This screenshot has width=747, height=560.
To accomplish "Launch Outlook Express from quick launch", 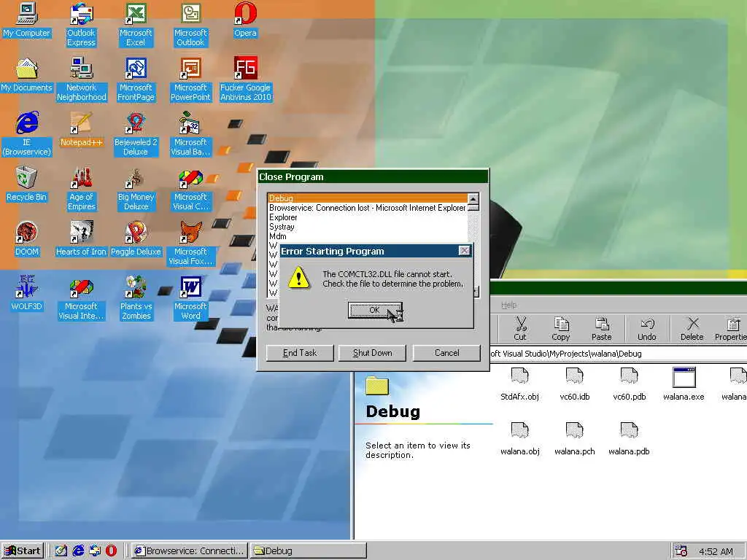I will click(95, 551).
